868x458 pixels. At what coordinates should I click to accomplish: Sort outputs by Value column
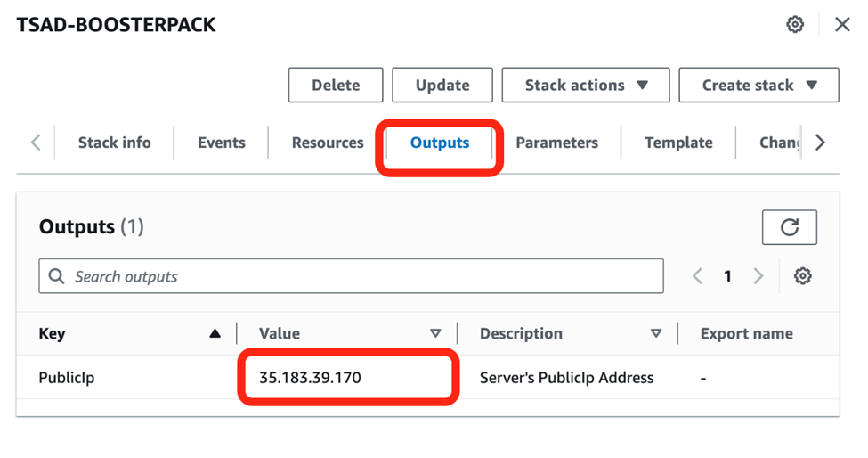point(435,334)
